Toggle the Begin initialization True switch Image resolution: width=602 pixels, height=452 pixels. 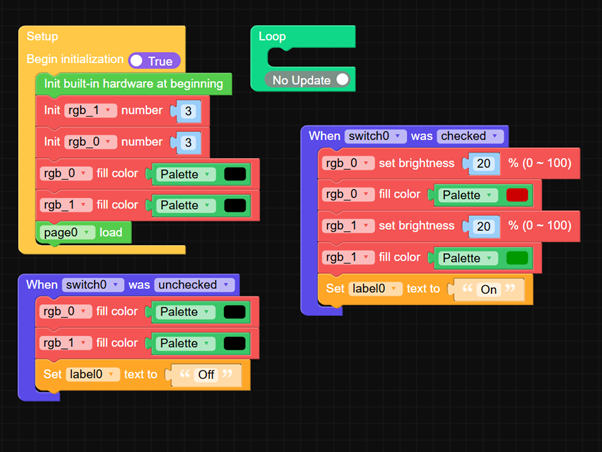(154, 61)
